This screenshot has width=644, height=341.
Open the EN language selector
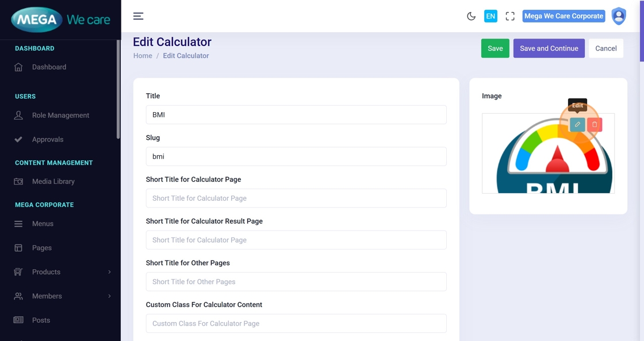pos(490,16)
